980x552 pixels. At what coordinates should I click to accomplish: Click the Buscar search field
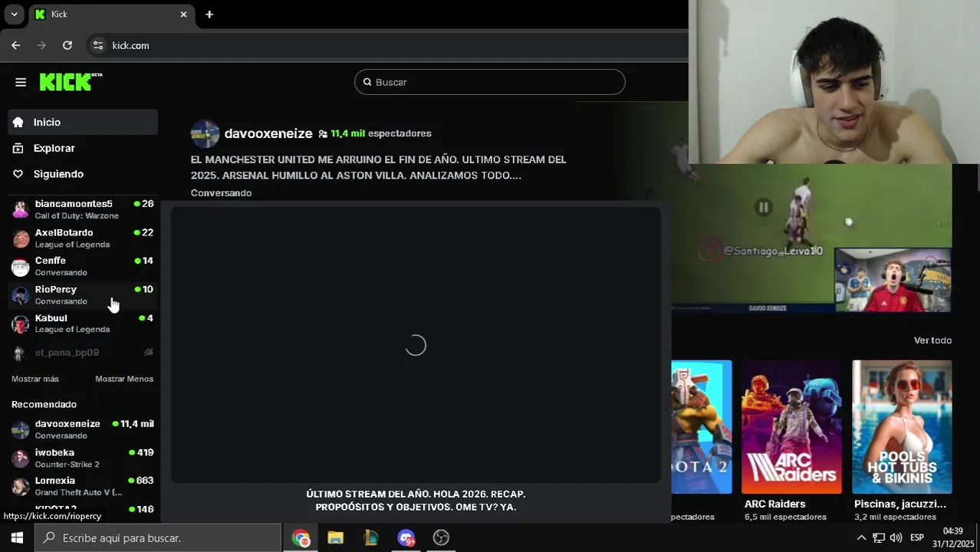point(489,82)
